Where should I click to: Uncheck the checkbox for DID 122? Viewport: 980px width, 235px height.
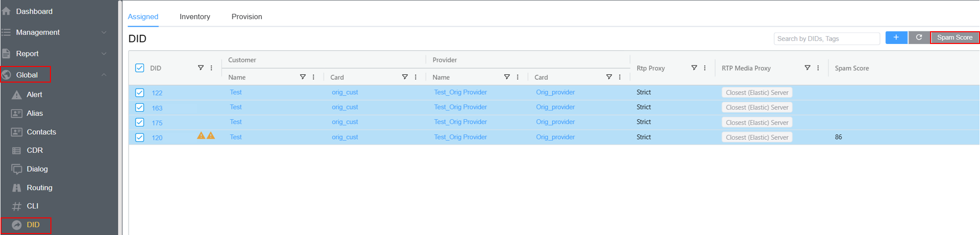coord(140,92)
